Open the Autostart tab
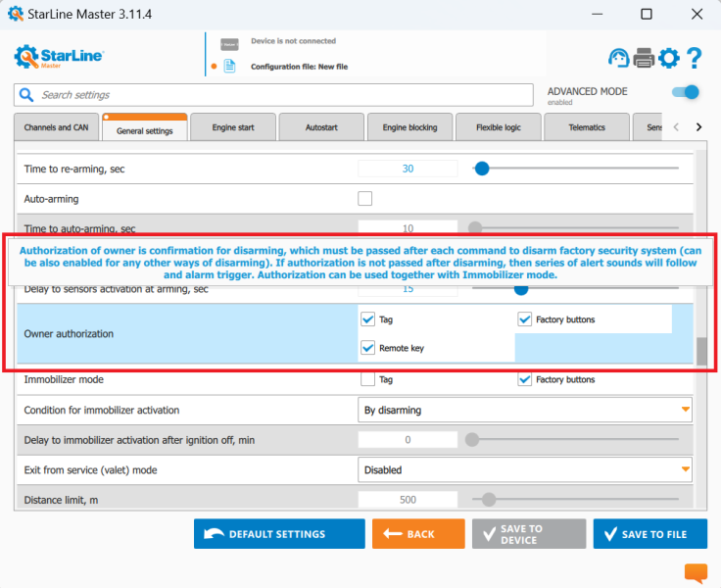 pos(321,127)
